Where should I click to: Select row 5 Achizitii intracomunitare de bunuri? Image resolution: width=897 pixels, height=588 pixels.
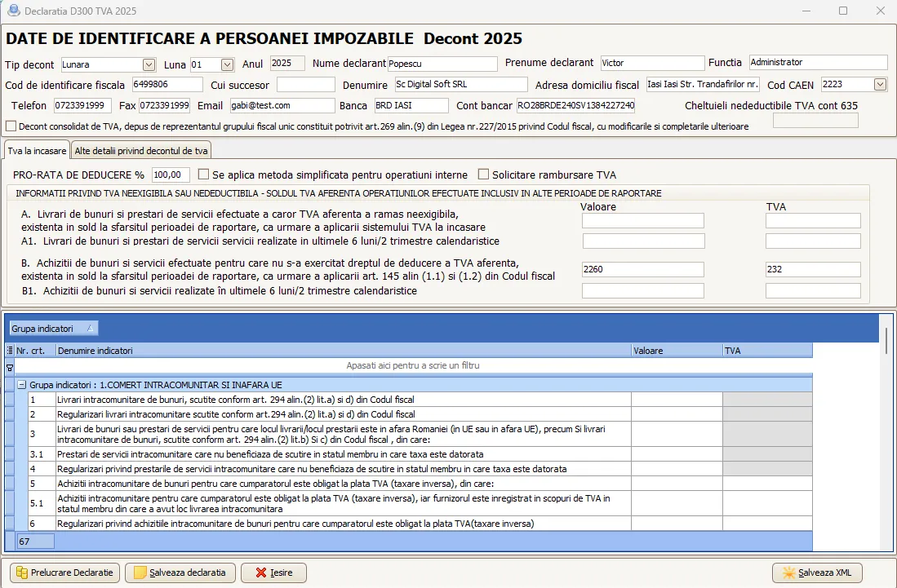click(x=420, y=484)
